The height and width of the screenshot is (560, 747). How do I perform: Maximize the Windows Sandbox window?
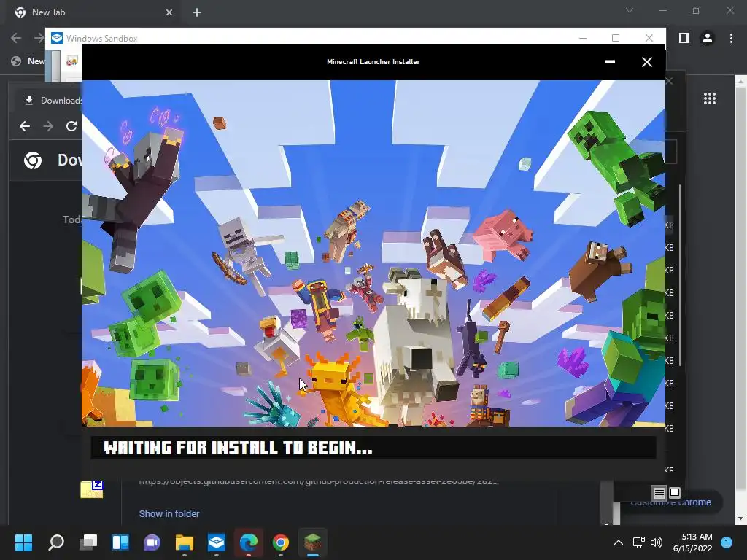click(616, 38)
